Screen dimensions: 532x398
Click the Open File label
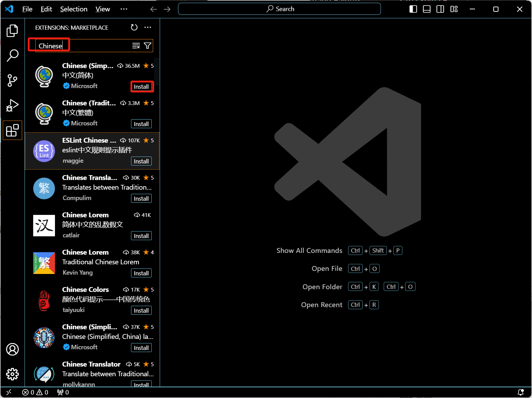[327, 268]
